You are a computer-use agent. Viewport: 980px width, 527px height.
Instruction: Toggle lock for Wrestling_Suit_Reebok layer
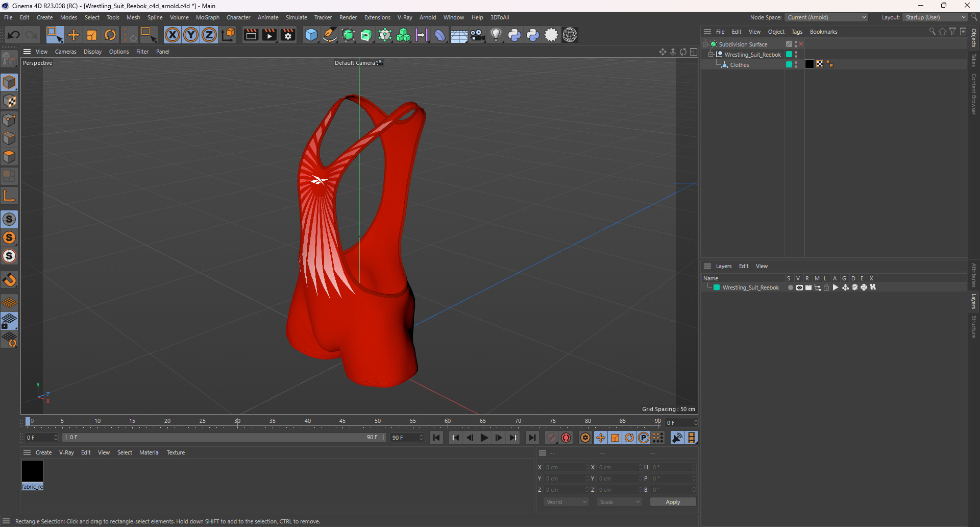(x=826, y=288)
